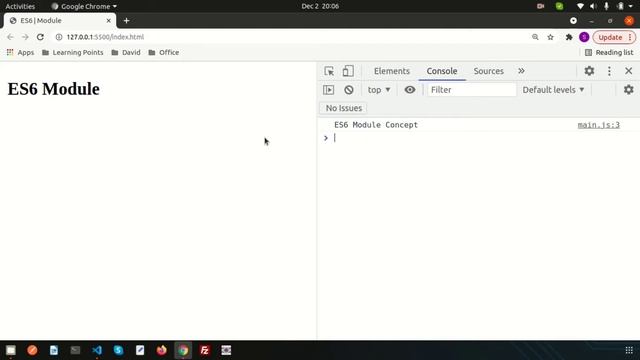Open the Chrome profile avatar
Viewport: 640px width, 360px height.
(x=584, y=37)
